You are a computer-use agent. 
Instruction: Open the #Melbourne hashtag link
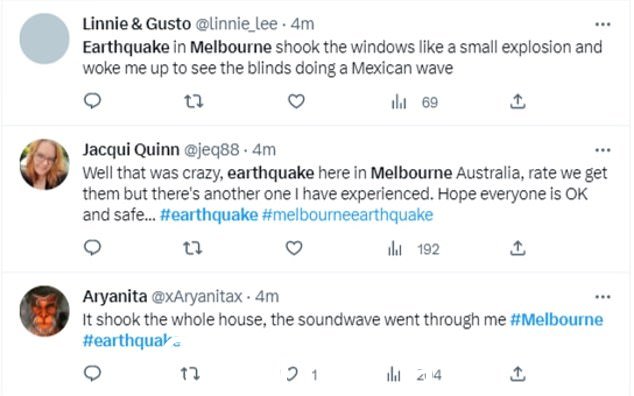coord(556,320)
